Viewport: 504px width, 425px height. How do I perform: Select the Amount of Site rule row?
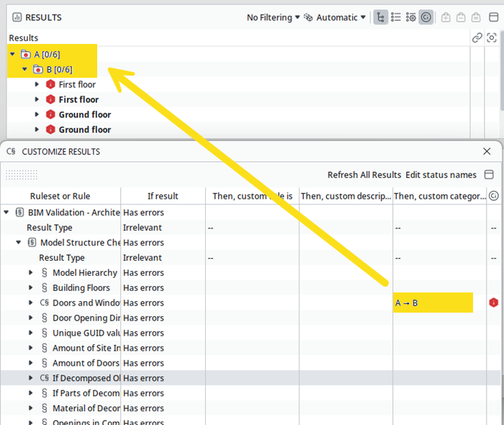pos(251,348)
